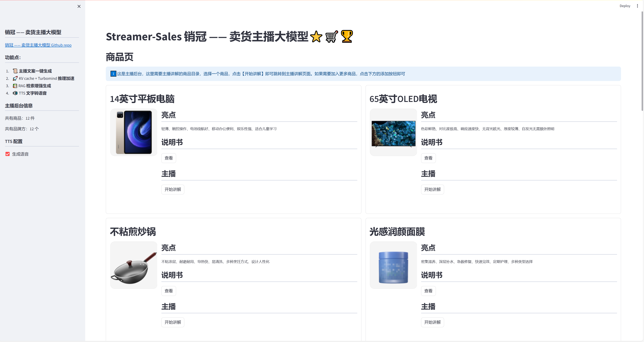Open the three-dot main menu
The height and width of the screenshot is (342, 644).
pyautogui.click(x=637, y=6)
